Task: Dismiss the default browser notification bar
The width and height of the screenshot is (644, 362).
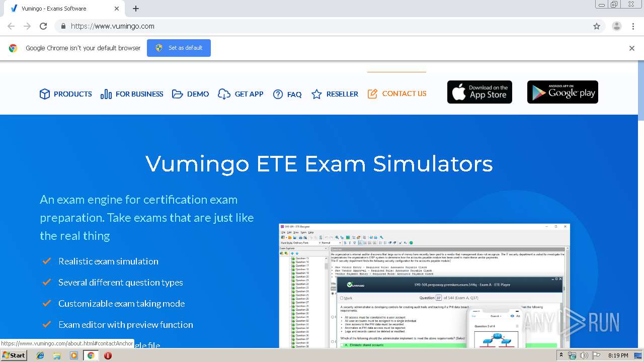Action: pos(632,48)
